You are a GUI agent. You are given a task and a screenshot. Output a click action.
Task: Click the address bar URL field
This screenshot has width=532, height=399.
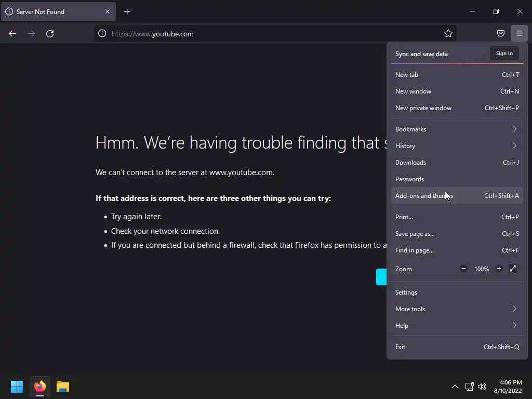coord(275,34)
